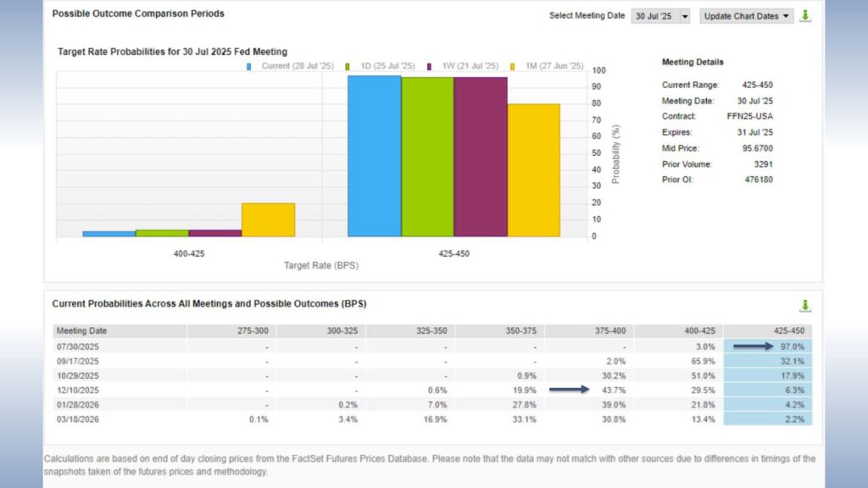Expand the Update Chart Dates dropdown

click(786, 15)
